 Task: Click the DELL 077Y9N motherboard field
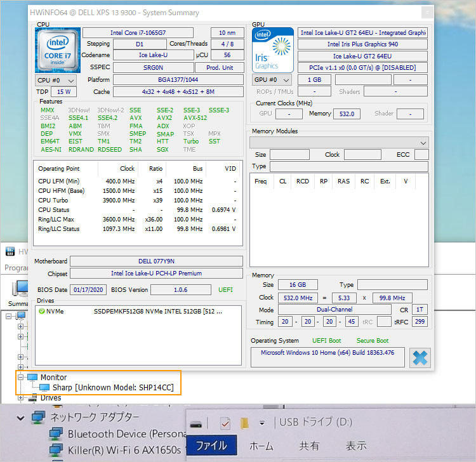click(156, 261)
